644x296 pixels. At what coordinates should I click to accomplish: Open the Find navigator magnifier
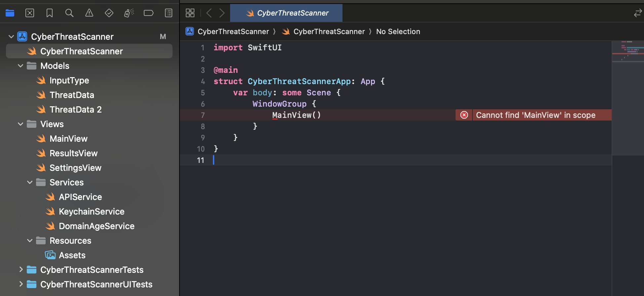[x=69, y=13]
